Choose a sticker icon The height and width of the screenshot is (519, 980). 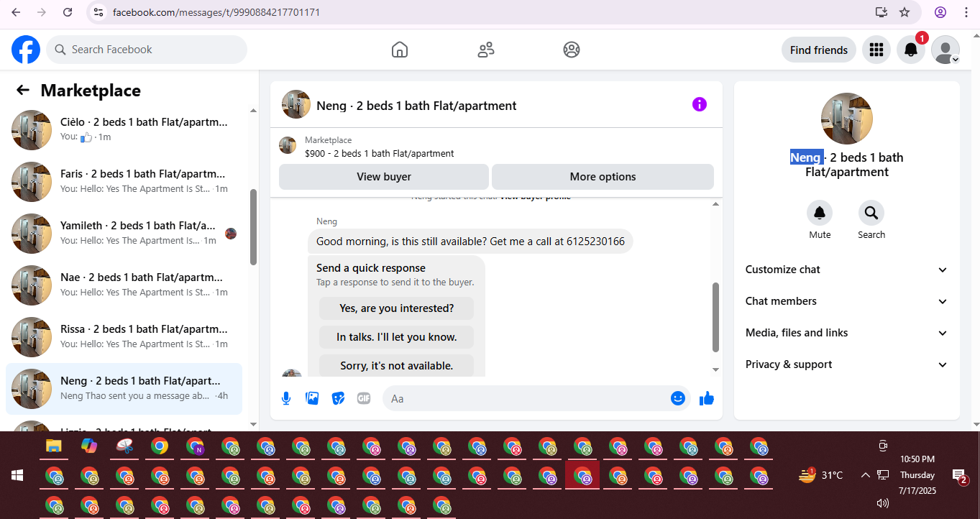(x=338, y=398)
